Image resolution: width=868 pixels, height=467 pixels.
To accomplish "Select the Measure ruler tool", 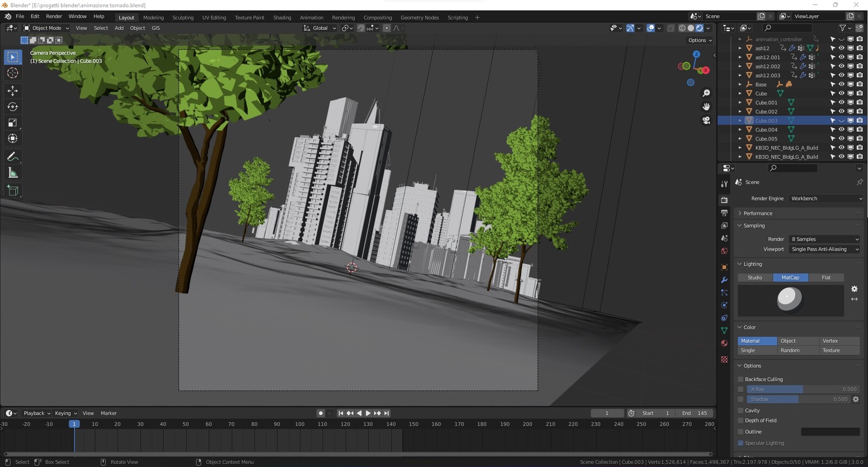I will pos(12,173).
